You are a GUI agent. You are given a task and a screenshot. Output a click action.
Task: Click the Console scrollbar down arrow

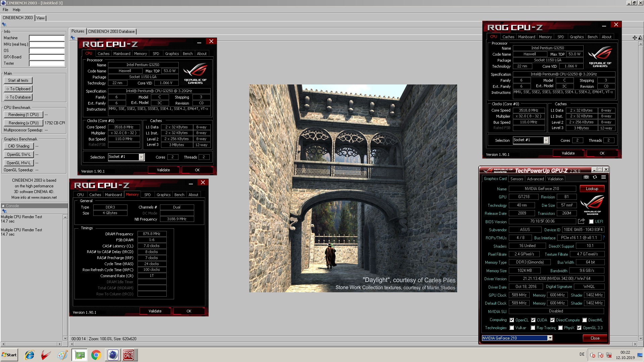tap(65, 339)
